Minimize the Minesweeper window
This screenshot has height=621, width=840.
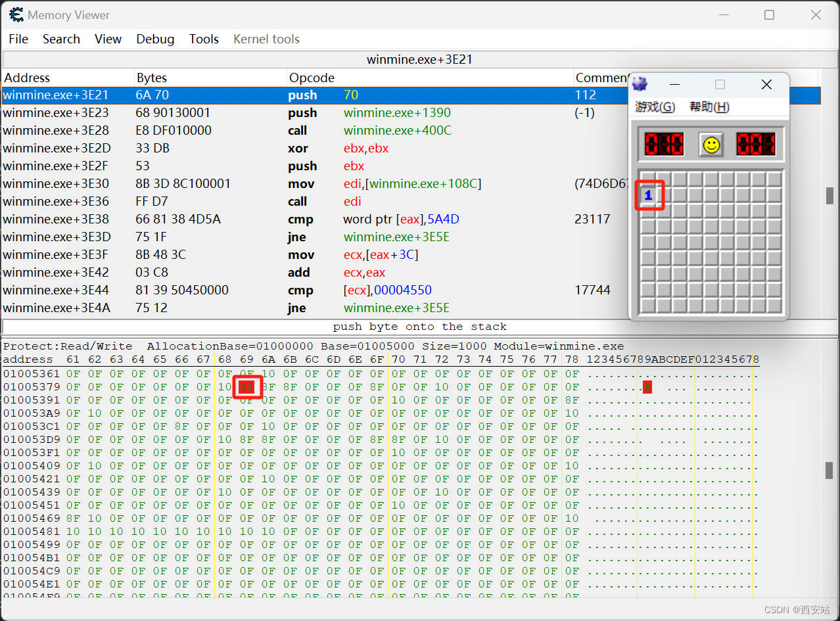pyautogui.click(x=674, y=85)
